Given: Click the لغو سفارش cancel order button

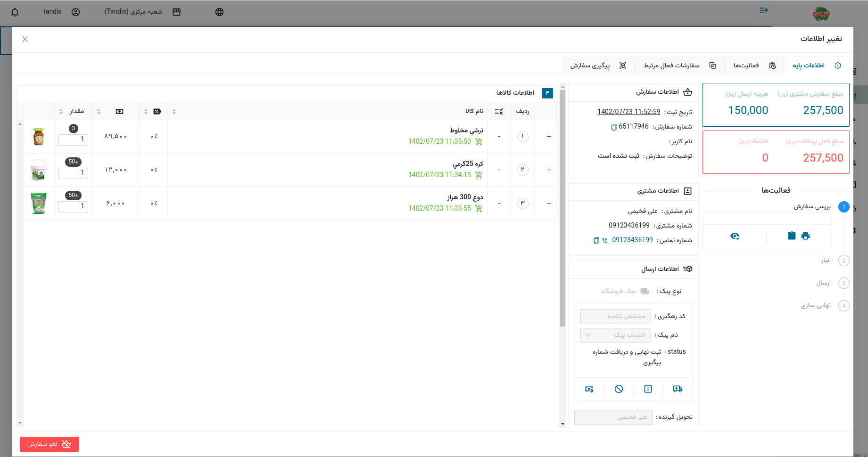Looking at the screenshot, I should [49, 444].
